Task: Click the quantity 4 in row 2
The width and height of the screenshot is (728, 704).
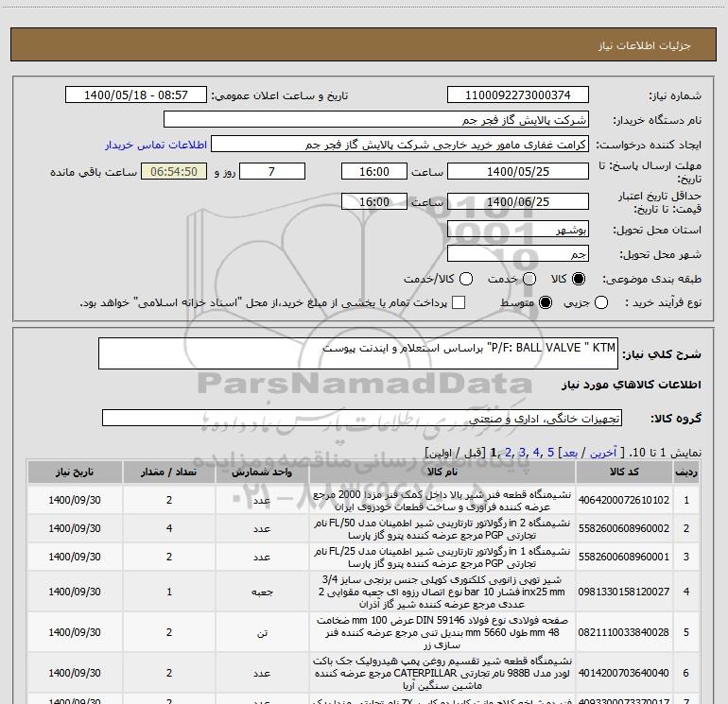Action: (169, 528)
